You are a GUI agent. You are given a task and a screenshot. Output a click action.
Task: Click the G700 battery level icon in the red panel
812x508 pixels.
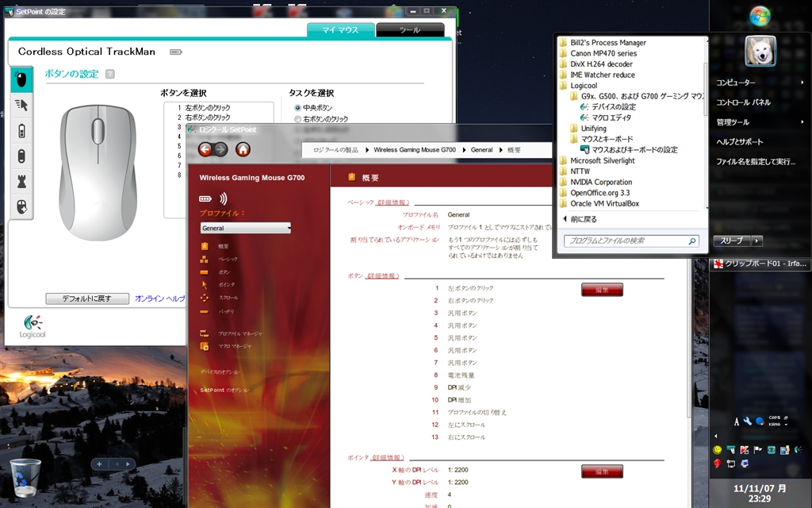click(x=205, y=198)
